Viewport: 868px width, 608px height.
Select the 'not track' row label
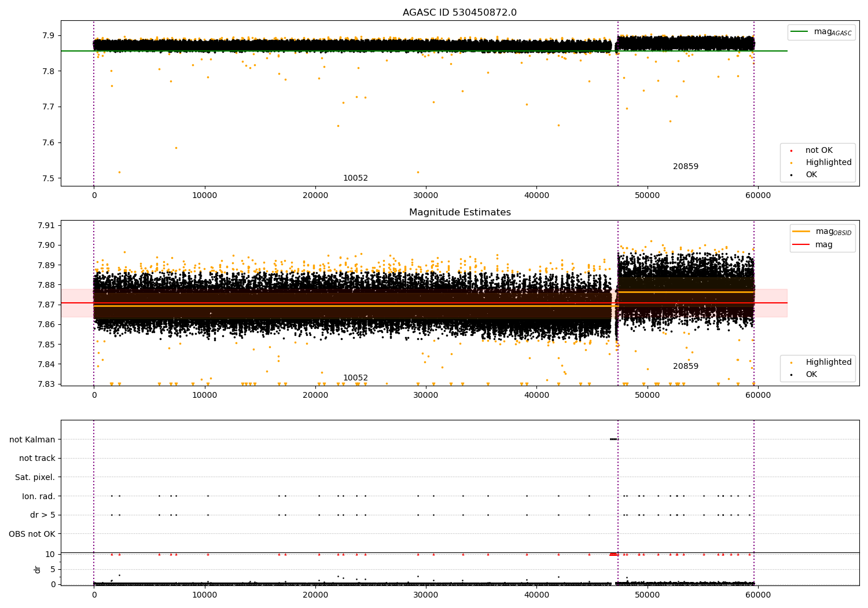click(37, 458)
